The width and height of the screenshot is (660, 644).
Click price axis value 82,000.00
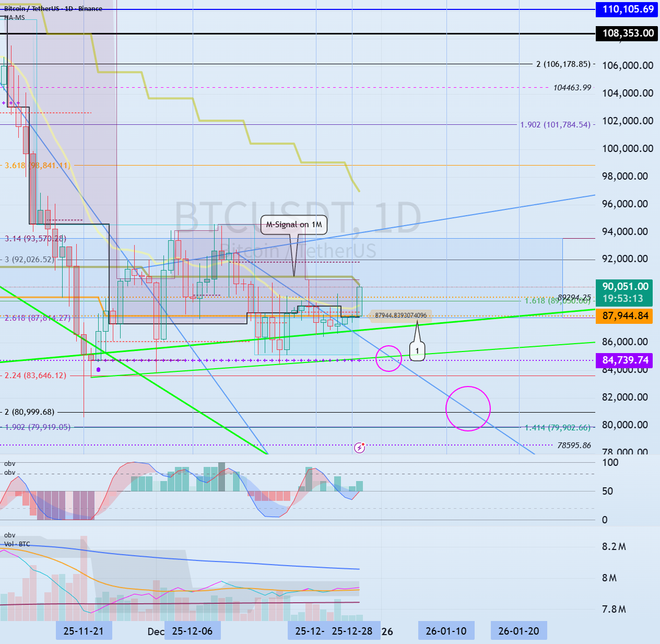[x=625, y=397]
